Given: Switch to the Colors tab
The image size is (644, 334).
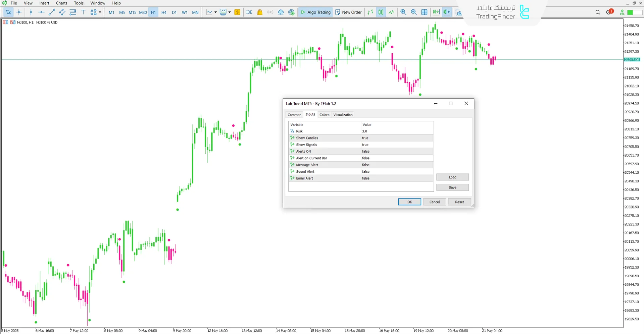Looking at the screenshot, I should [x=324, y=115].
